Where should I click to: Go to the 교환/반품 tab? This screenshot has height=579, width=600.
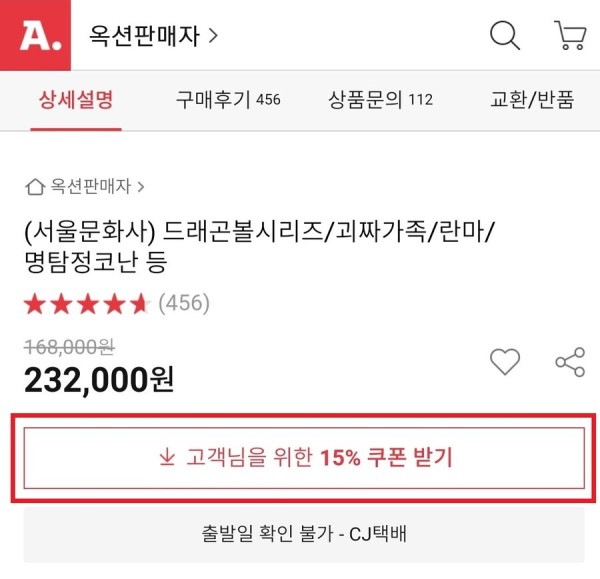(x=532, y=100)
